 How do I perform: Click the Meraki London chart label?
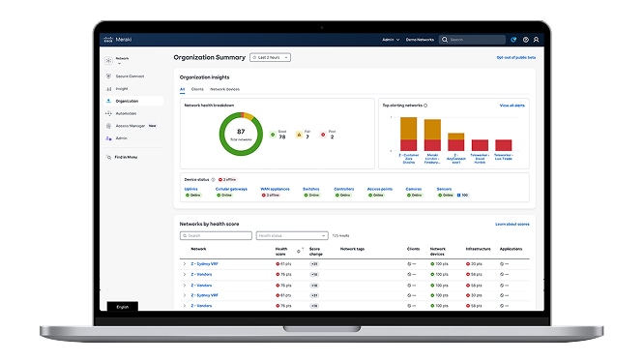coord(432,159)
